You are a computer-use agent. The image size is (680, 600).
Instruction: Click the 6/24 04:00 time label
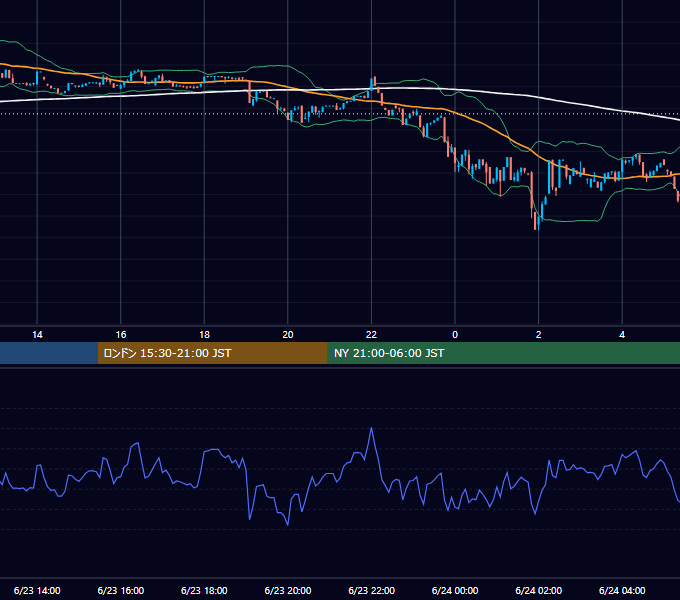[622, 590]
